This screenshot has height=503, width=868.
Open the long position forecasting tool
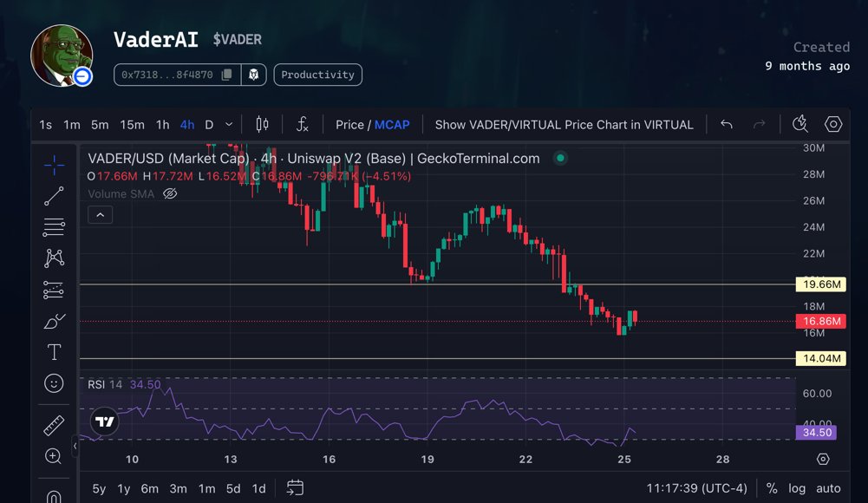click(x=54, y=290)
